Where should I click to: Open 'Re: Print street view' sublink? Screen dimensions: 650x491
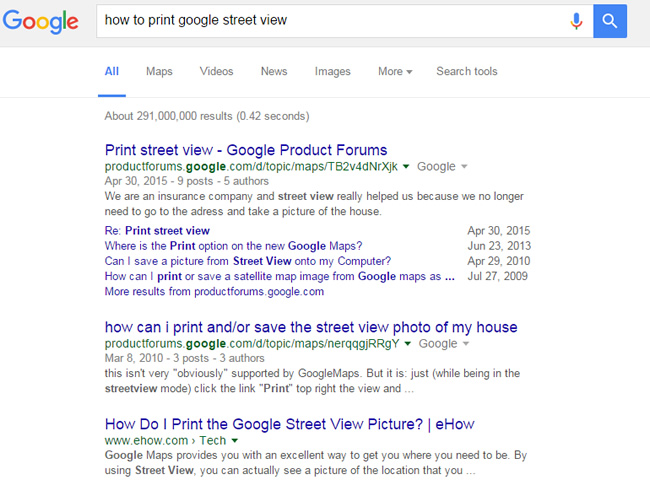click(x=157, y=231)
